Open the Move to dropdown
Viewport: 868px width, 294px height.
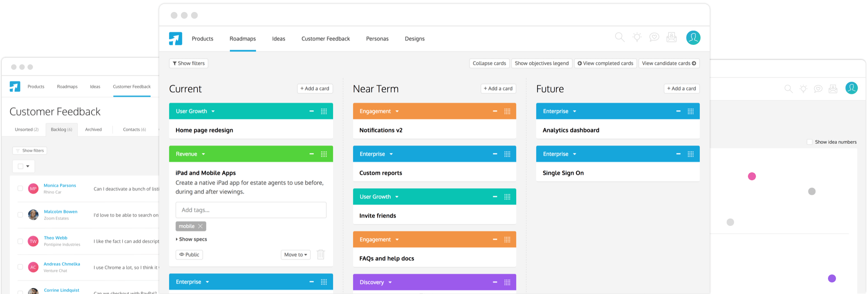pos(296,255)
